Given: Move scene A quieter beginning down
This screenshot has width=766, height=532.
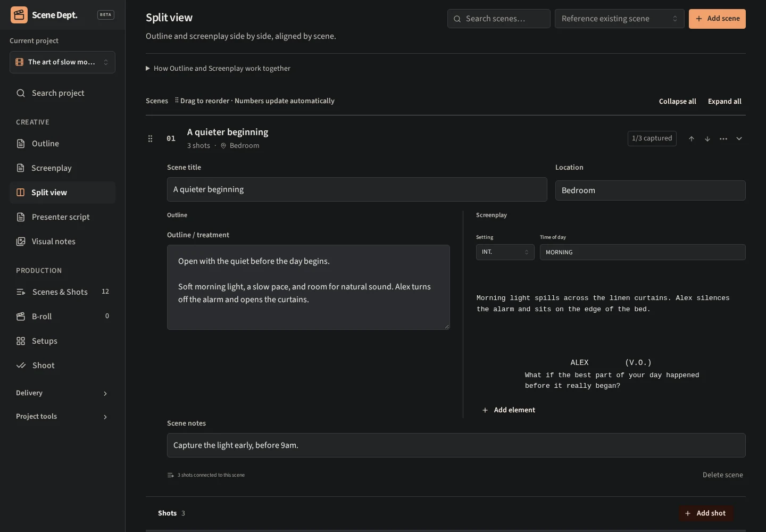Looking at the screenshot, I should [x=707, y=138].
